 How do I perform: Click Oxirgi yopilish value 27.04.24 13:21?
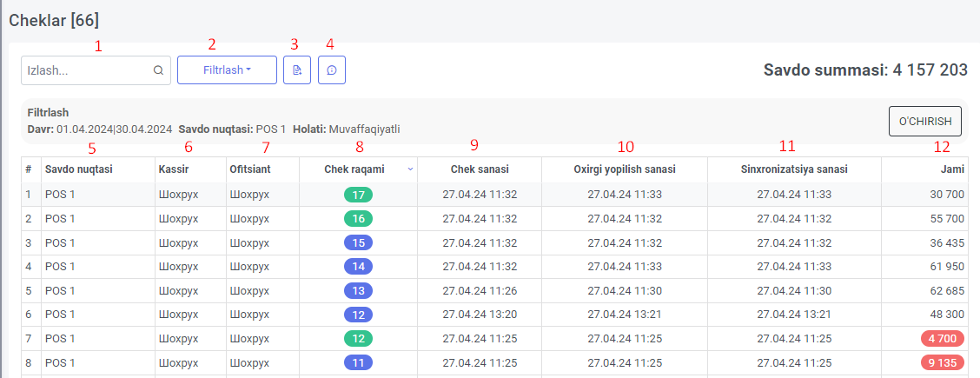(x=625, y=315)
